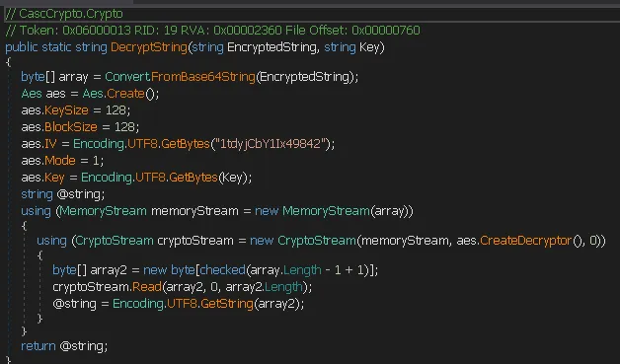
Task: Click the Convert class reference
Action: (127, 77)
